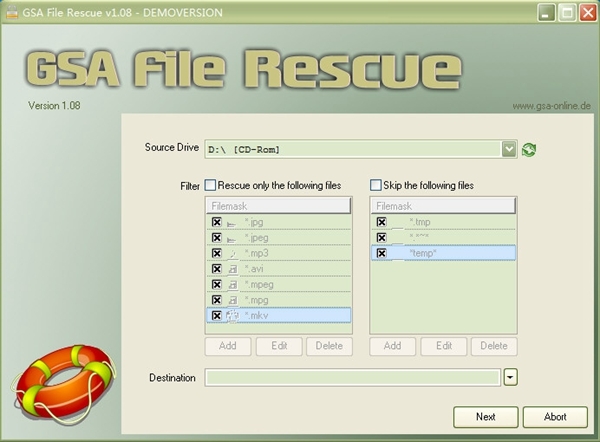Uncheck the *.tmp skip filemask checkbox
Viewport: 600px width, 442px height.
click(x=382, y=222)
